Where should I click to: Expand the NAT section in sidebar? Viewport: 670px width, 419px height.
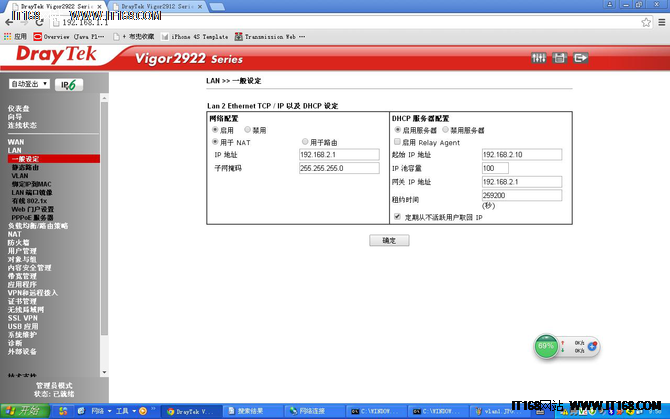[14, 233]
